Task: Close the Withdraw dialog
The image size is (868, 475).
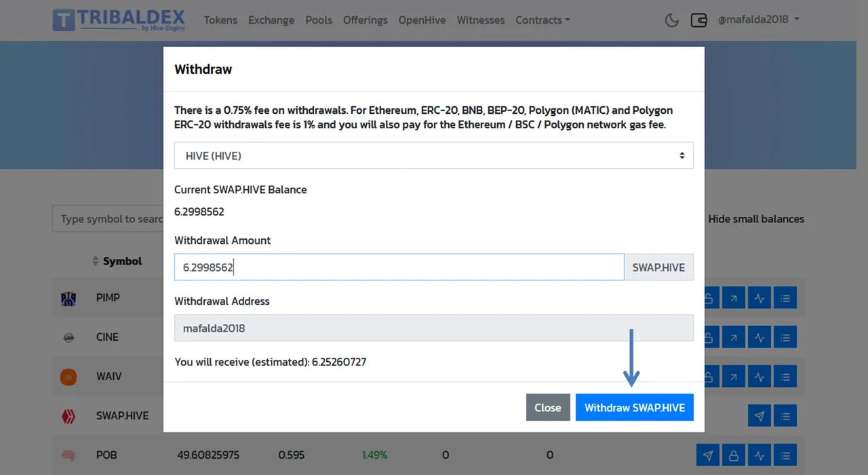Action: coord(548,407)
